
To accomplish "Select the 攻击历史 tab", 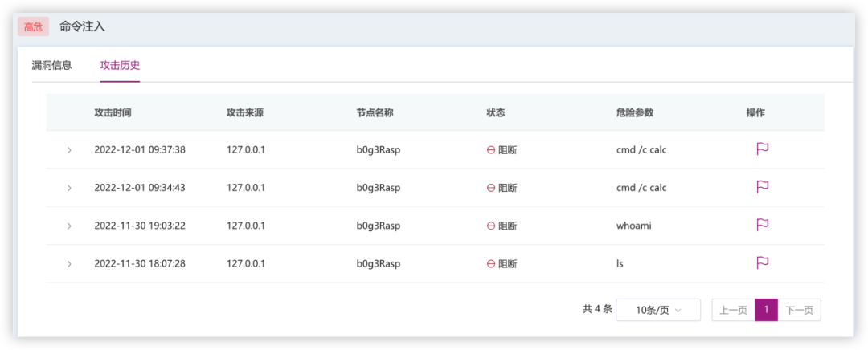I will [x=120, y=65].
